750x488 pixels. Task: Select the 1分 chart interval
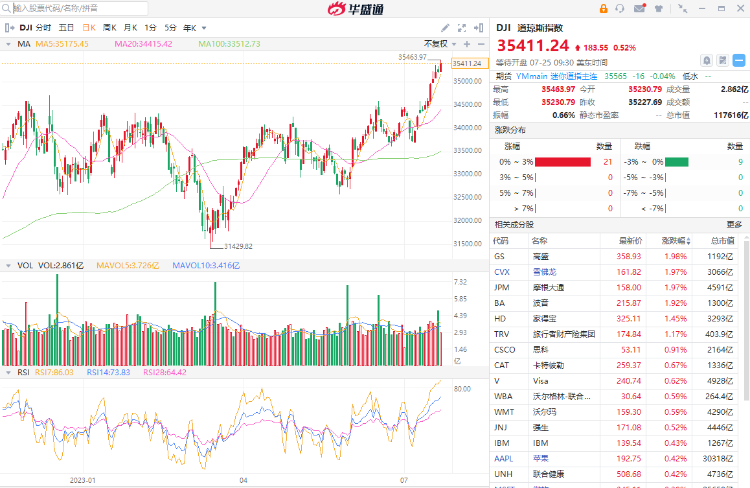150,28
